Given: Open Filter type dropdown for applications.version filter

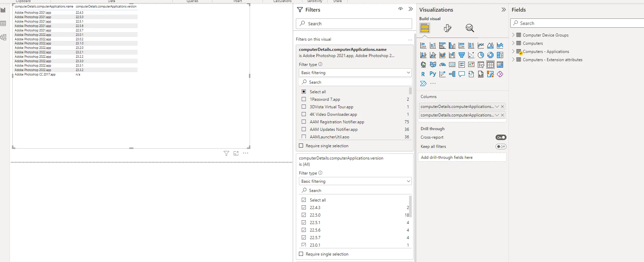Looking at the screenshot, I should (355, 181).
